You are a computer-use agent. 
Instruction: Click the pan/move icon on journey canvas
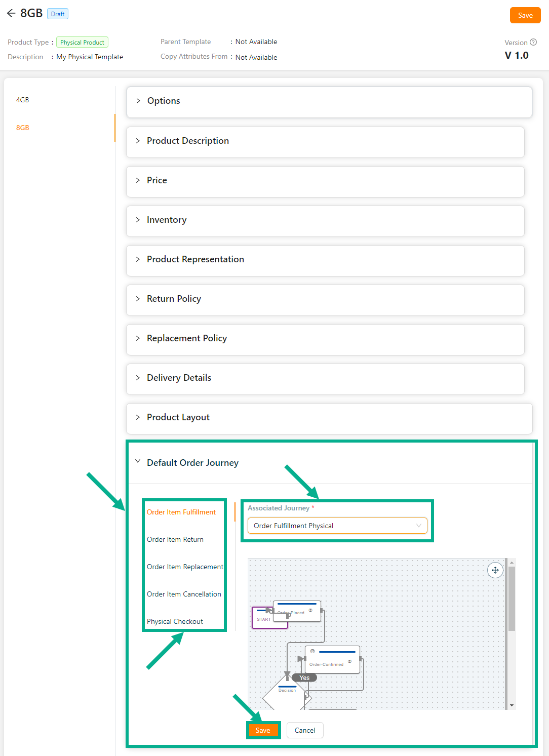point(495,570)
